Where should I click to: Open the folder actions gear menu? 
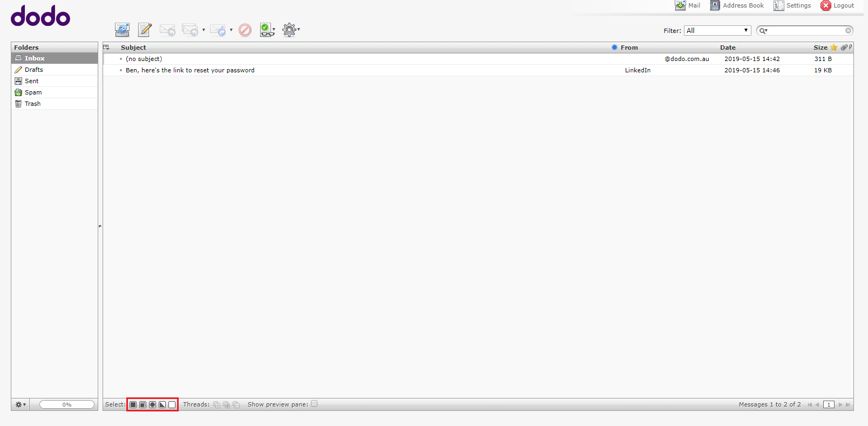click(21, 404)
